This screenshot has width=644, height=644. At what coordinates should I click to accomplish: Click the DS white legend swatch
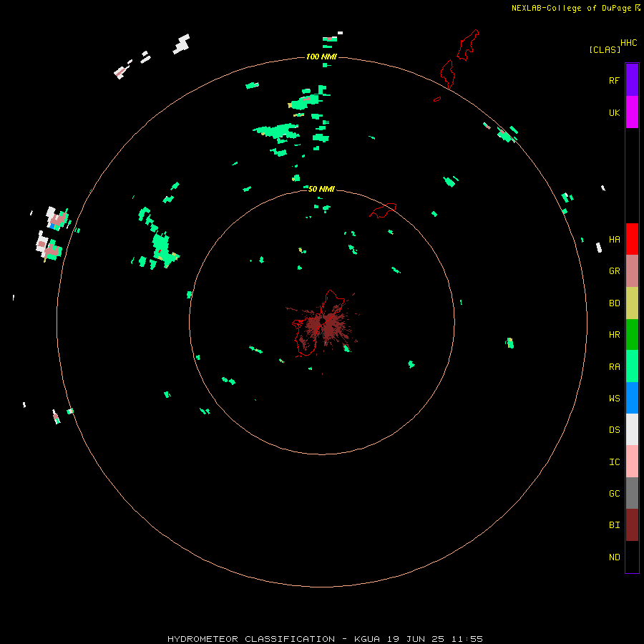[x=632, y=429]
